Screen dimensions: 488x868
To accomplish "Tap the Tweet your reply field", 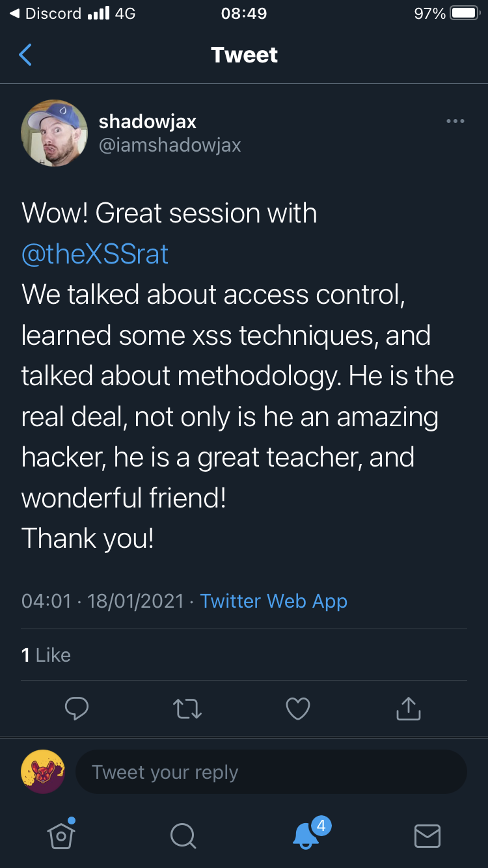I will click(271, 772).
